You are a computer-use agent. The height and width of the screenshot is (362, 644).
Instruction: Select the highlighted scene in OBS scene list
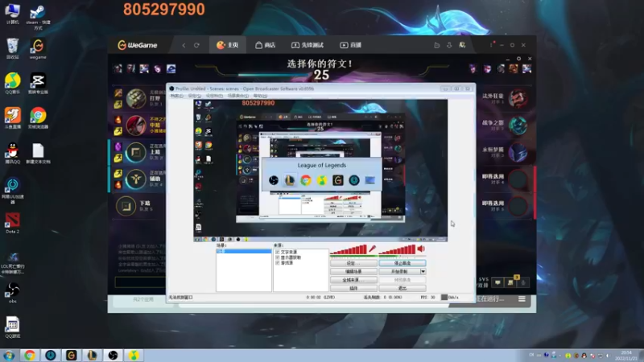pyautogui.click(x=244, y=251)
